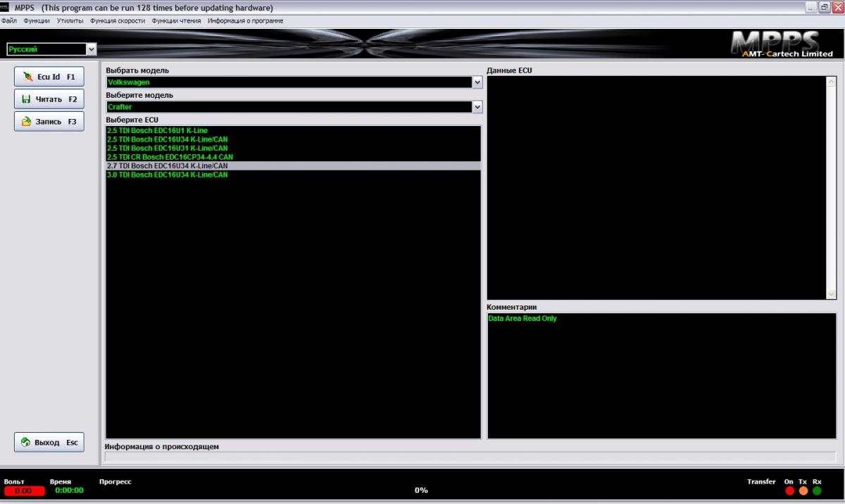Click the 0% progress readout
The height and width of the screenshot is (504, 845).
(421, 491)
